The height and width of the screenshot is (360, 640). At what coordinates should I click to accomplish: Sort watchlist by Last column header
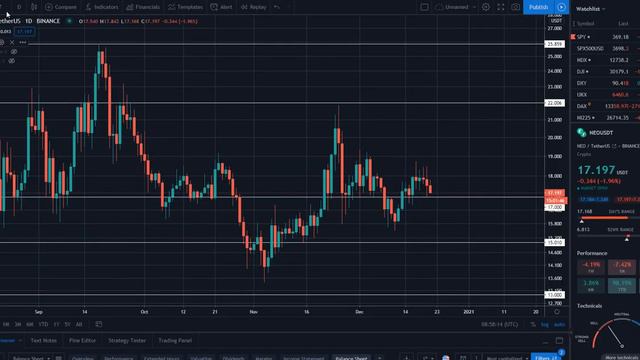click(x=623, y=24)
